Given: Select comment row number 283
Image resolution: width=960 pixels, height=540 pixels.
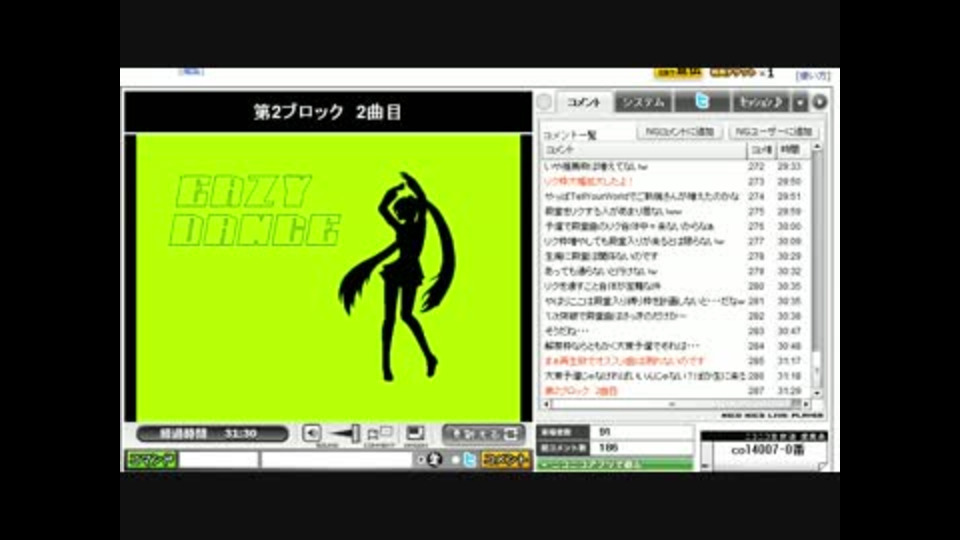Looking at the screenshot, I should tap(675, 331).
